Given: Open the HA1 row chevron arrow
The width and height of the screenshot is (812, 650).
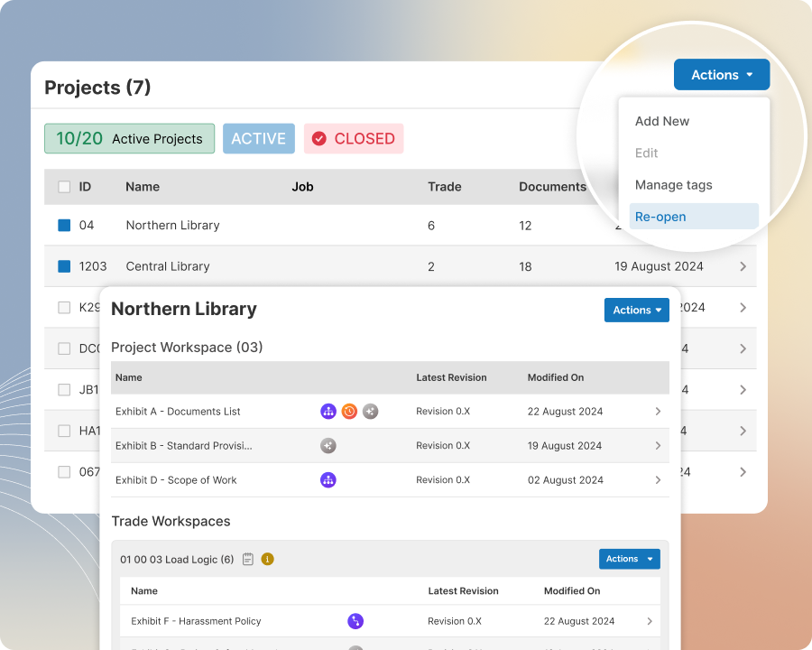Looking at the screenshot, I should (743, 431).
